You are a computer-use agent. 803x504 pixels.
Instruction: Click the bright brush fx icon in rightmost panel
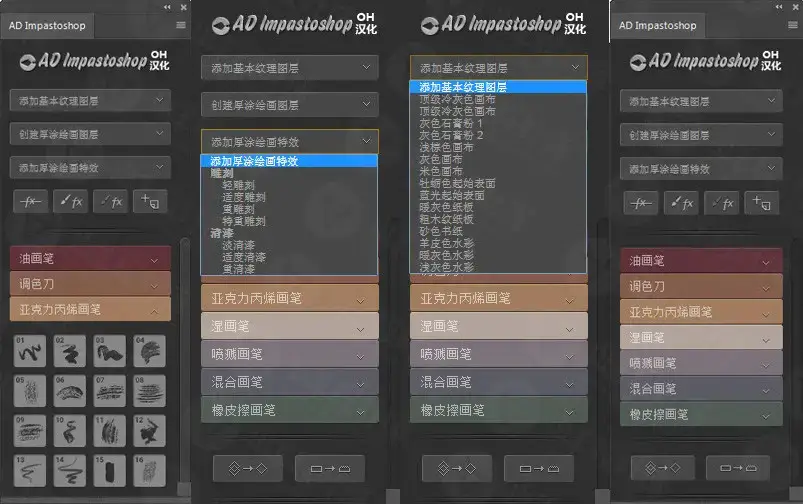681,203
